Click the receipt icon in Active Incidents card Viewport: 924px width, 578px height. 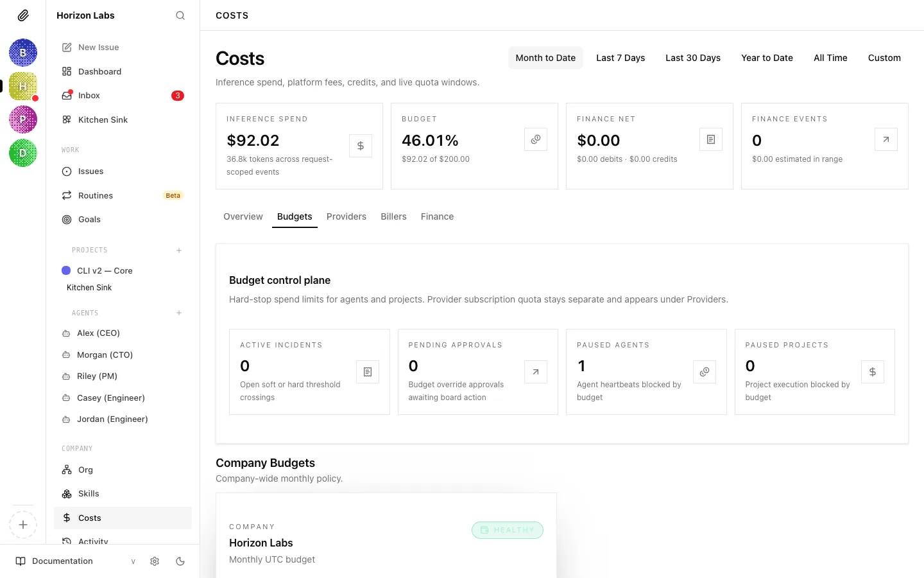tap(368, 372)
